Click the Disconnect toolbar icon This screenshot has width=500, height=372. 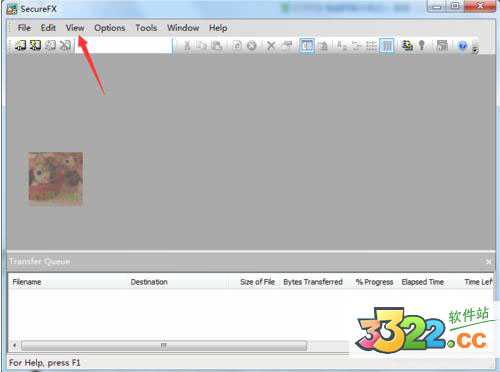tap(65, 45)
